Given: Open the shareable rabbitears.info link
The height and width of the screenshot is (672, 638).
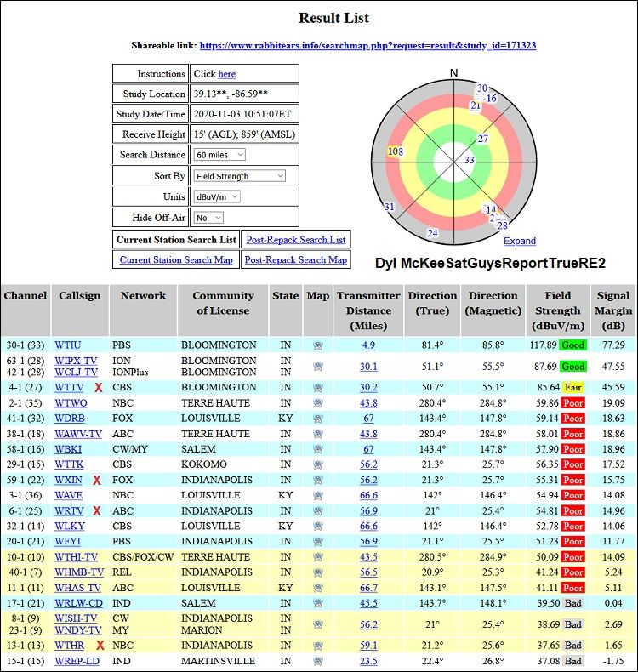Looking at the screenshot, I should pyautogui.click(x=367, y=45).
